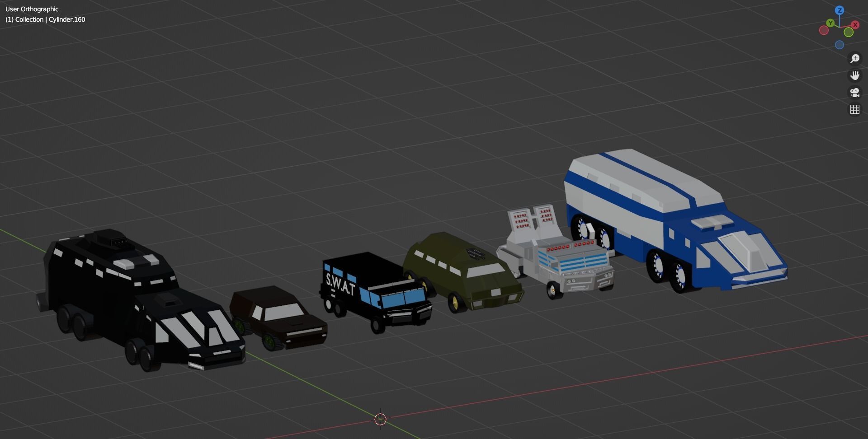The width and height of the screenshot is (868, 439).
Task: Click the red X axis gizmo handle
Action: click(x=855, y=25)
